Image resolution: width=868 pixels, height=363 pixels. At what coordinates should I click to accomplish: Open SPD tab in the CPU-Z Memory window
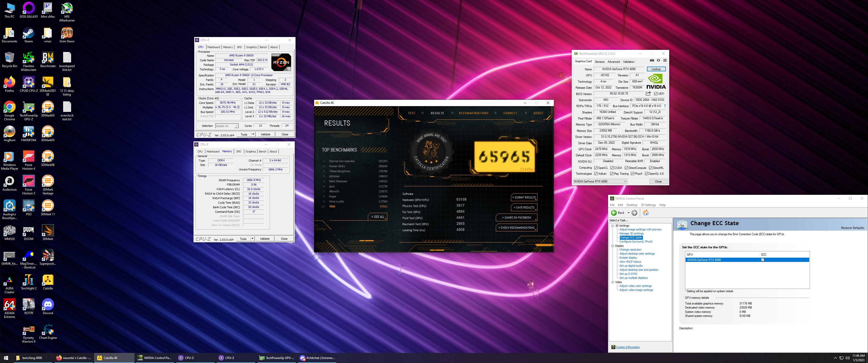pyautogui.click(x=238, y=152)
